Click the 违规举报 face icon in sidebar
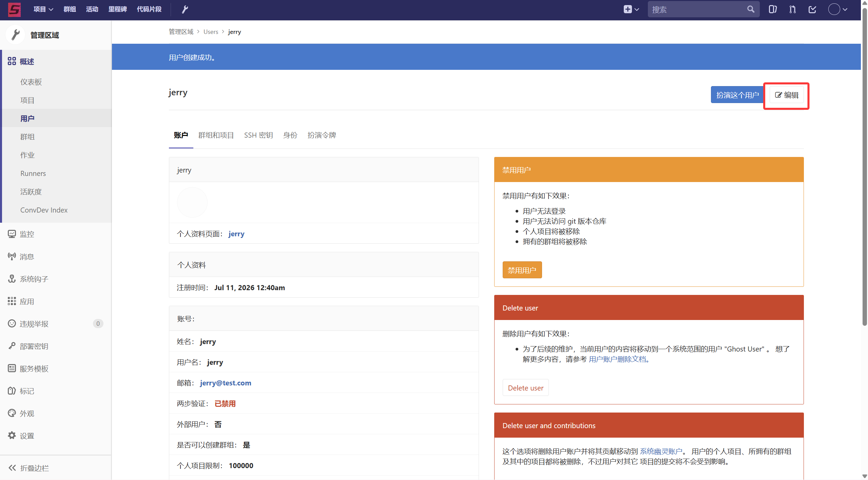 [12, 323]
